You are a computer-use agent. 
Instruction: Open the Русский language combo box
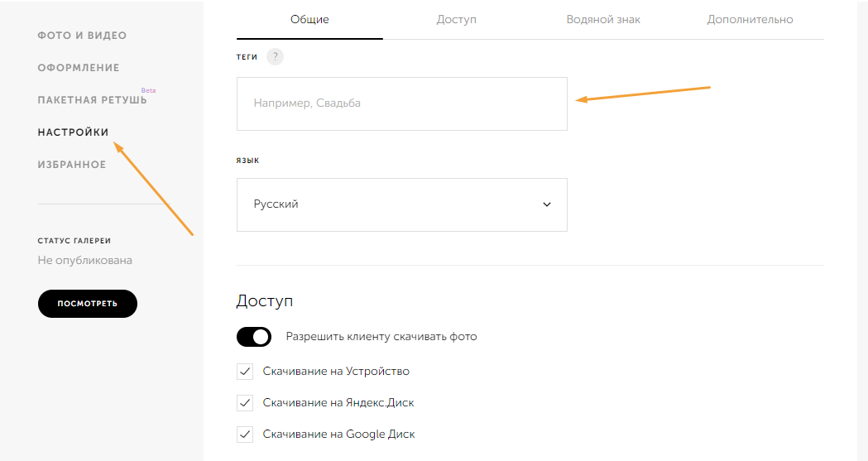402,204
